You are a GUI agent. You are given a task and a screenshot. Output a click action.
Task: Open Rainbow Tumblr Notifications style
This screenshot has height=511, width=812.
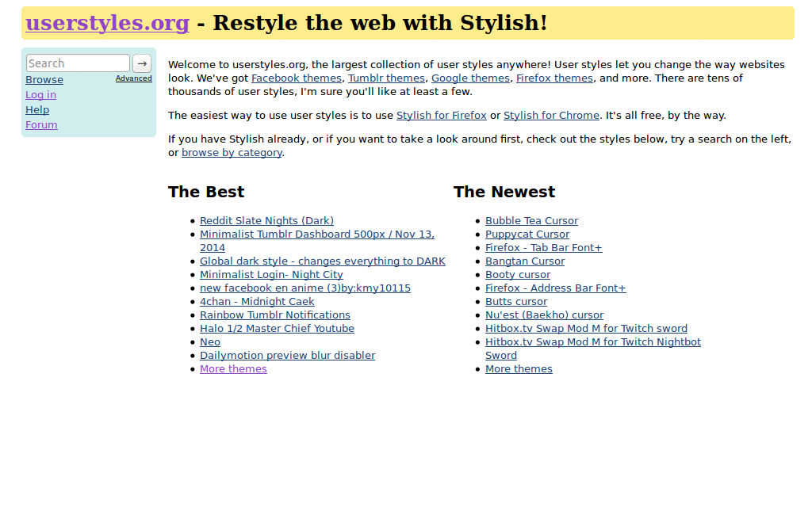[275, 315]
